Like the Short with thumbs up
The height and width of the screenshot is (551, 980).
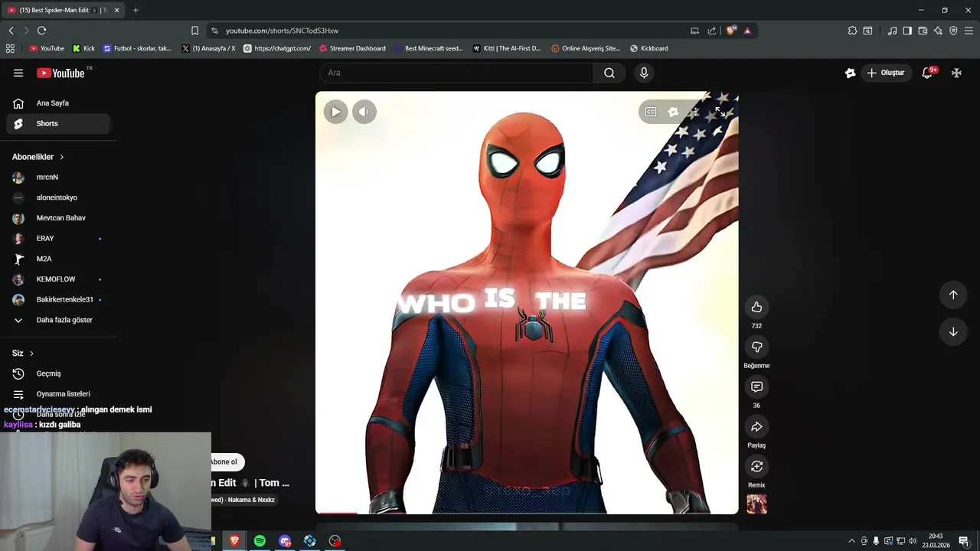756,307
